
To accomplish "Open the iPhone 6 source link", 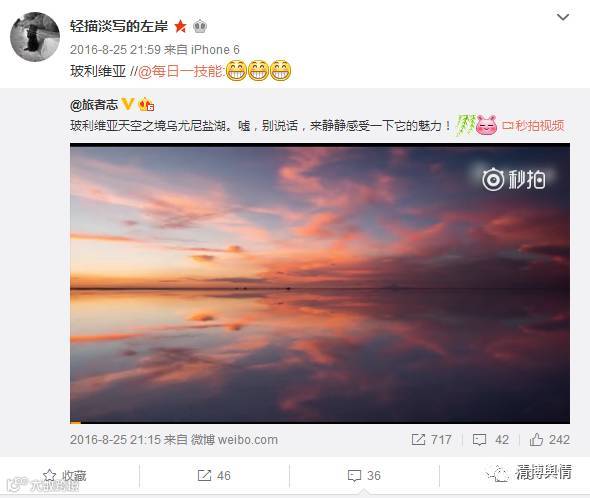I will point(215,50).
